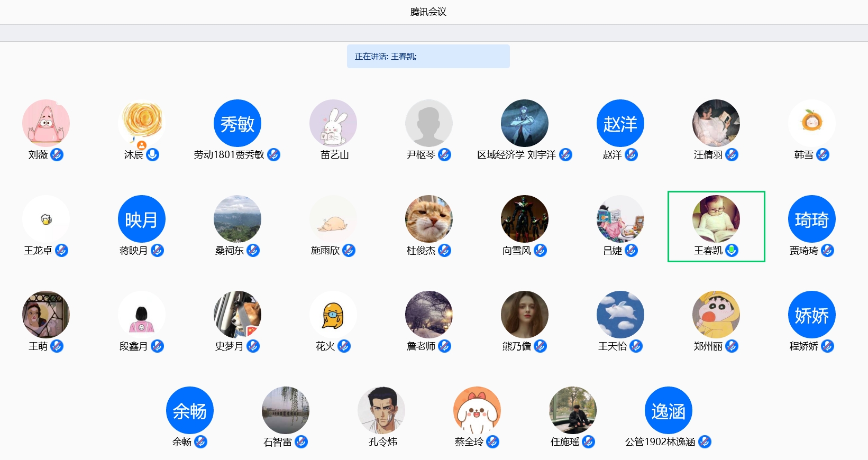Open 苗艺山's rabbit avatar
Image resolution: width=868 pixels, height=460 pixels.
[x=333, y=123]
